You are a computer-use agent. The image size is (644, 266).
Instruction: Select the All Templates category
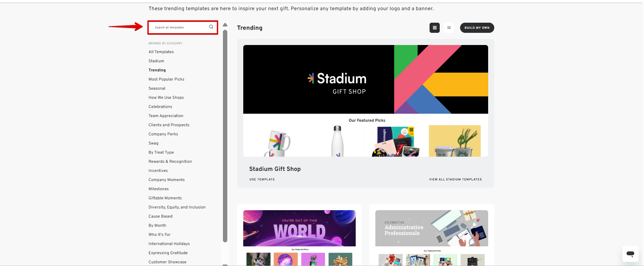click(x=161, y=52)
